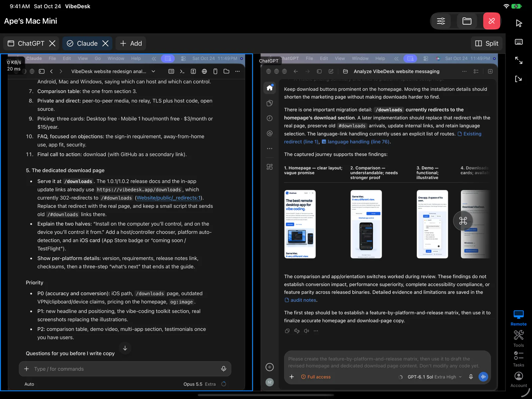
Task: Disconnect with the red X button
Action: tap(491, 21)
